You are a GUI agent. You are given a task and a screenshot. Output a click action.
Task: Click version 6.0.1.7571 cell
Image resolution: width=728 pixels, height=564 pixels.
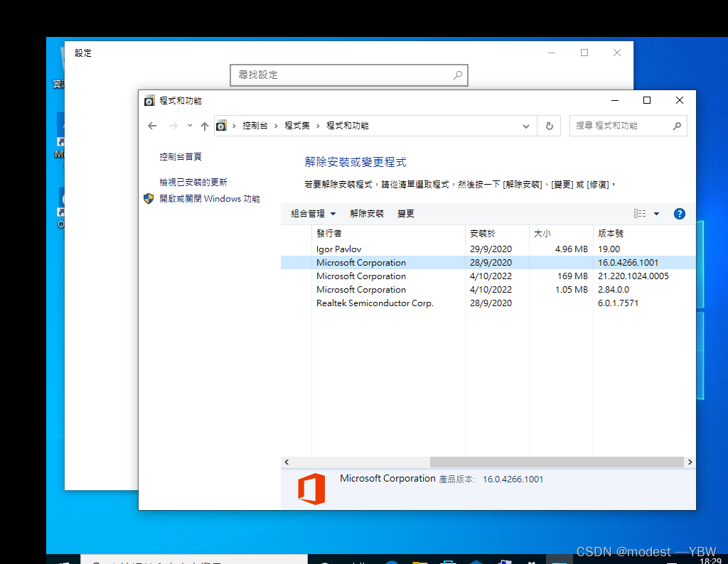coord(618,303)
